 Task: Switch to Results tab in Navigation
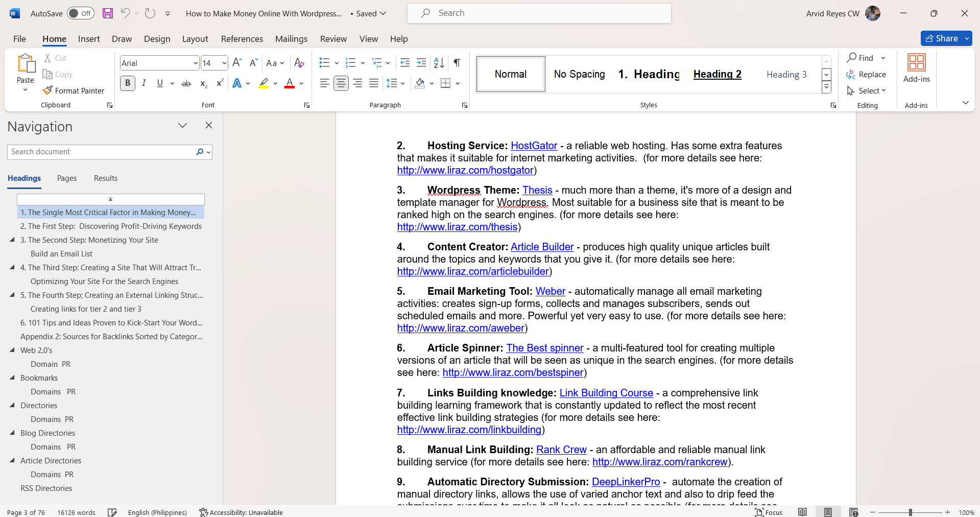[106, 178]
